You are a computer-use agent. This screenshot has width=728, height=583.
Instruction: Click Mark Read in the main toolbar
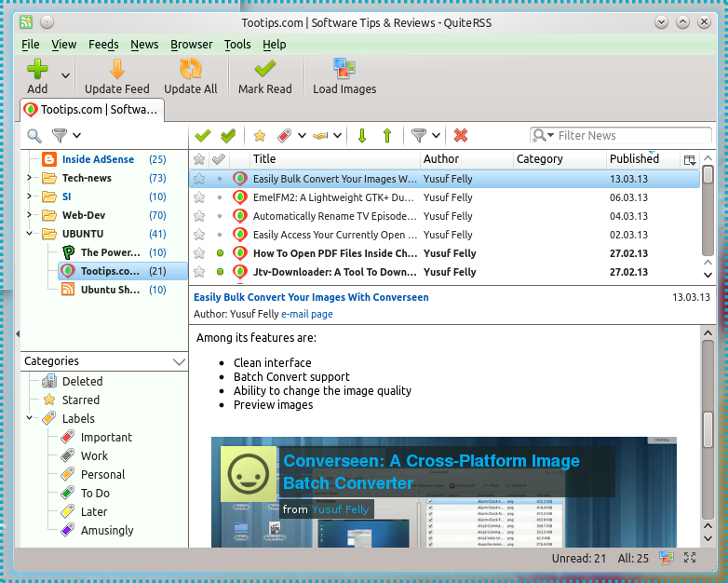coord(265,77)
